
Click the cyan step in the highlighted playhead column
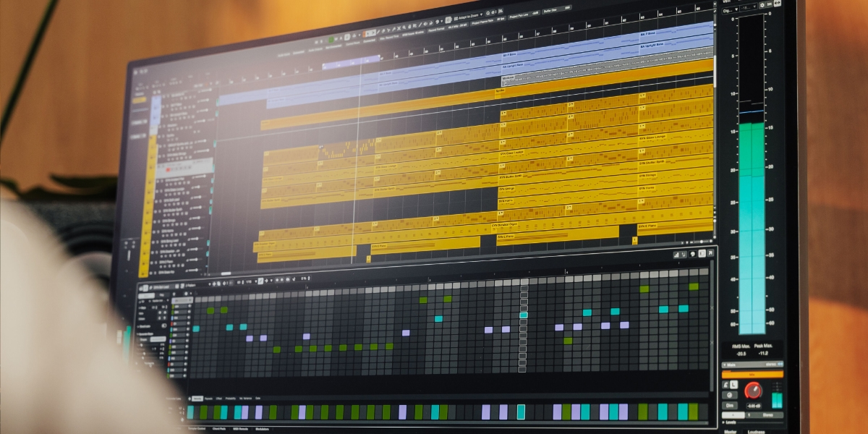tap(523, 315)
